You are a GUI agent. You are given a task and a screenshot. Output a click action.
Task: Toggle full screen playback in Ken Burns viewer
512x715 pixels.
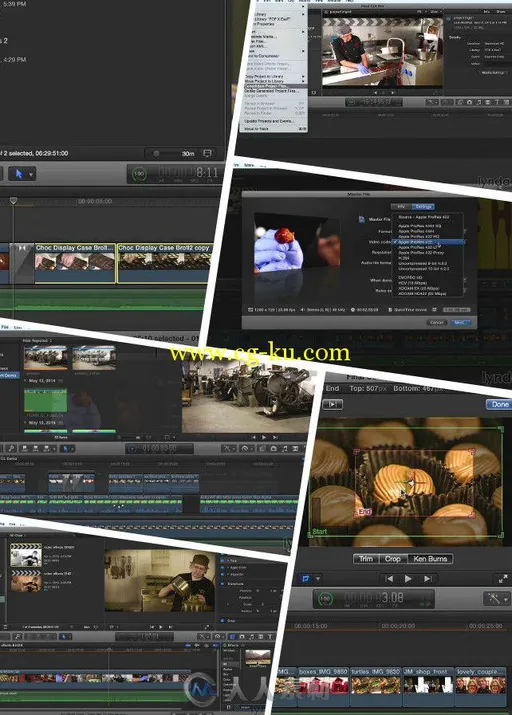(502, 579)
